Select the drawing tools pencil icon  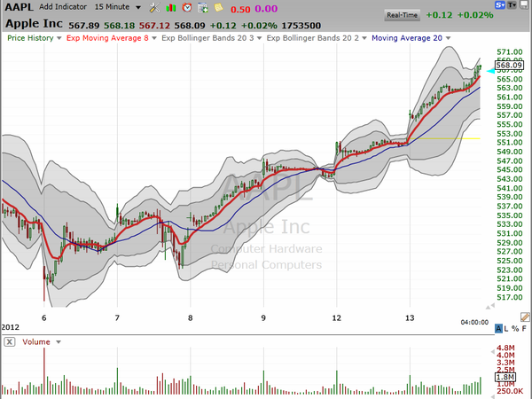[525, 317]
